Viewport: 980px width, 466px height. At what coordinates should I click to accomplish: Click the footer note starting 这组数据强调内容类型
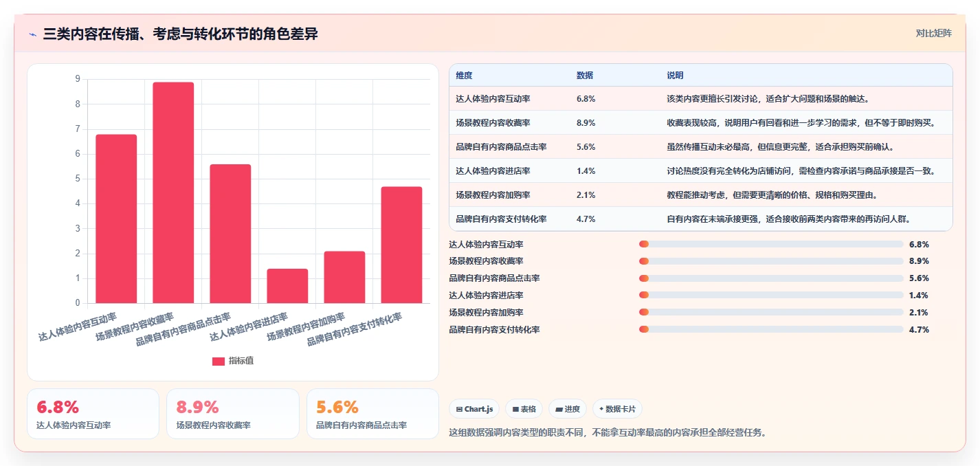608,432
